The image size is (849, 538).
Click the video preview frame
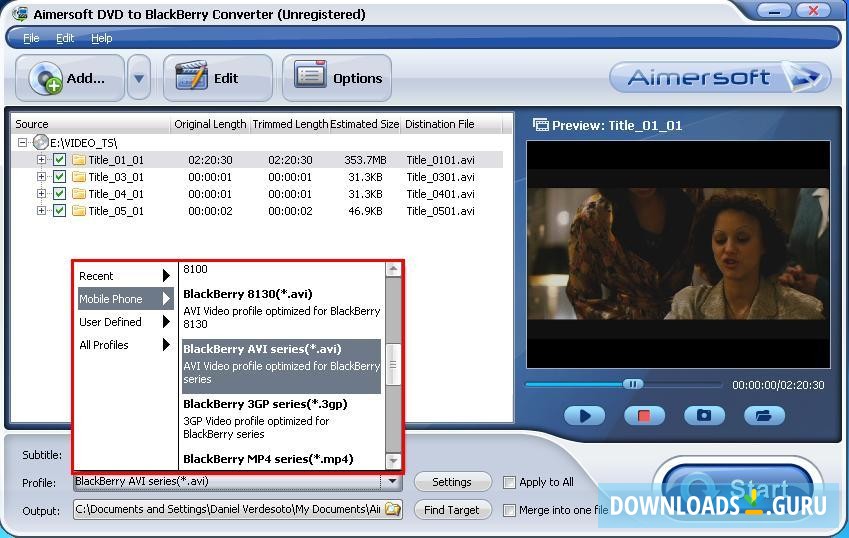(x=678, y=254)
